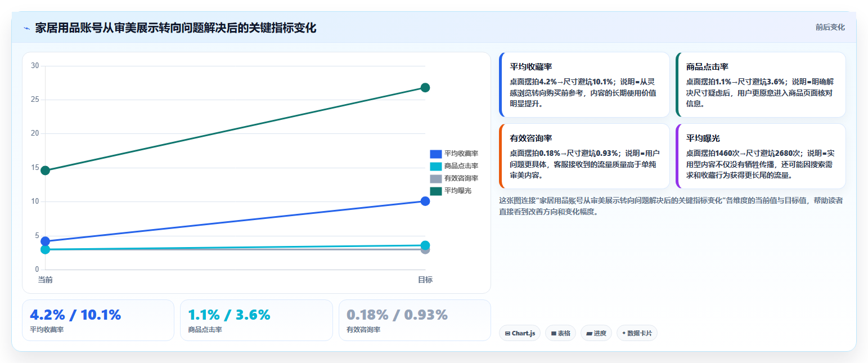The image size is (868, 363).
Task: Open the 平均曝光 description card
Action: [761, 156]
